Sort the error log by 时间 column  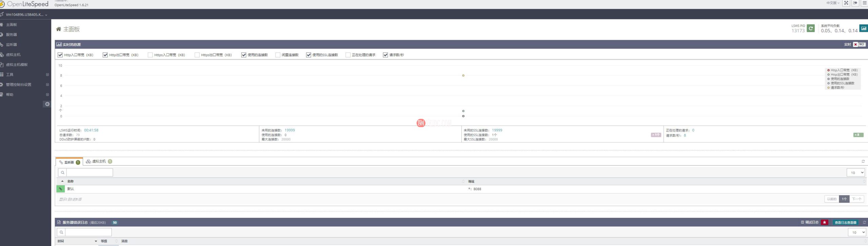(77, 241)
